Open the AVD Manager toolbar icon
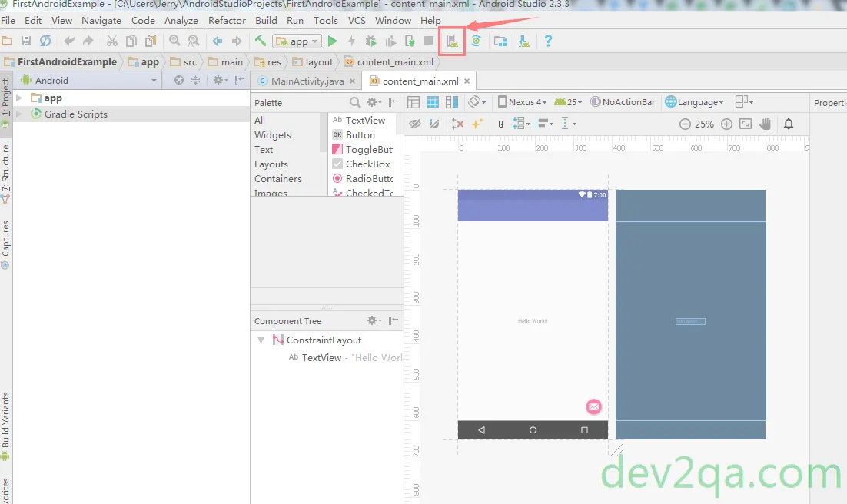This screenshot has height=504, width=847. click(452, 41)
